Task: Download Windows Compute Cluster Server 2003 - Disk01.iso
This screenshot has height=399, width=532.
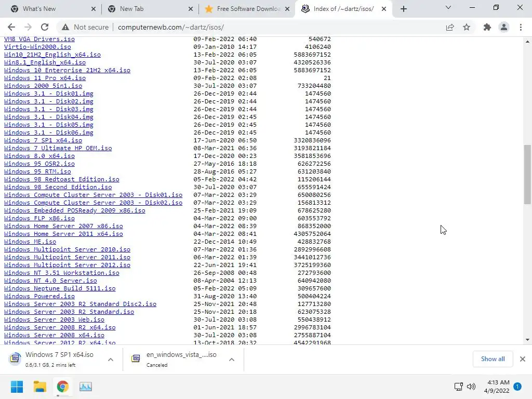Action: (94, 195)
